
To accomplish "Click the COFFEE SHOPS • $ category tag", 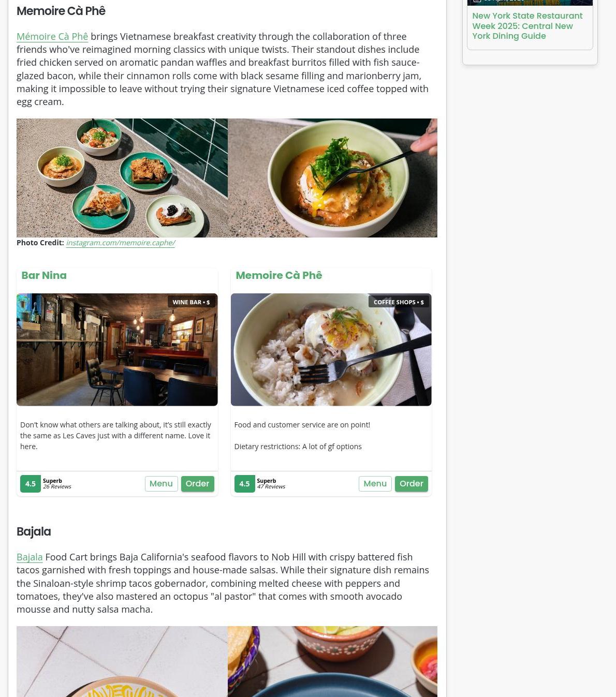I will [399, 302].
